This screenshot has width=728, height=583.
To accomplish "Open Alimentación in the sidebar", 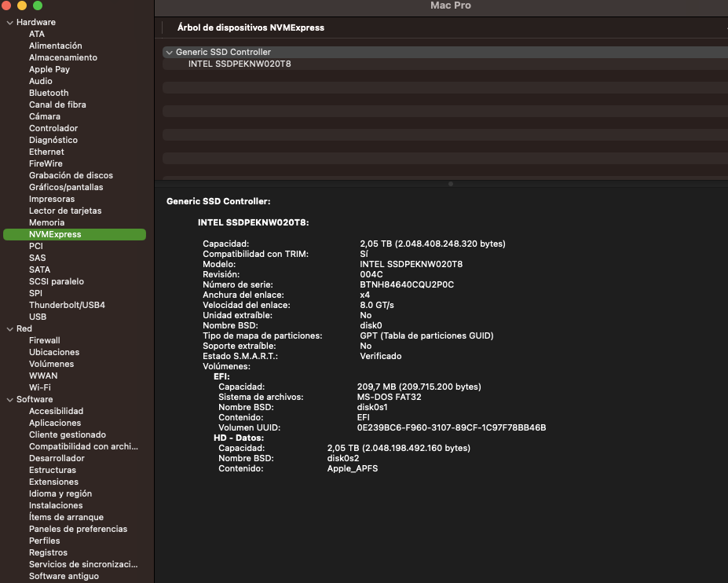I will point(55,46).
